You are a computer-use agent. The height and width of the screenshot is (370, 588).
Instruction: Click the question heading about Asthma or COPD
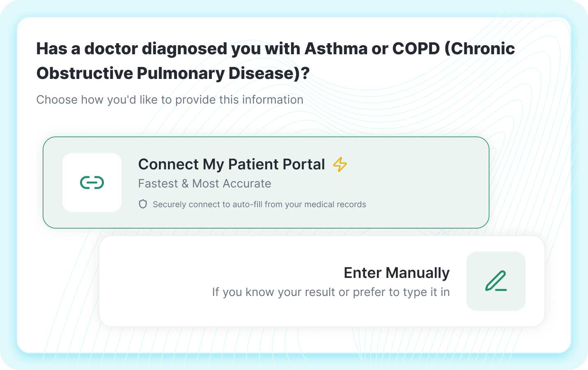pos(276,61)
